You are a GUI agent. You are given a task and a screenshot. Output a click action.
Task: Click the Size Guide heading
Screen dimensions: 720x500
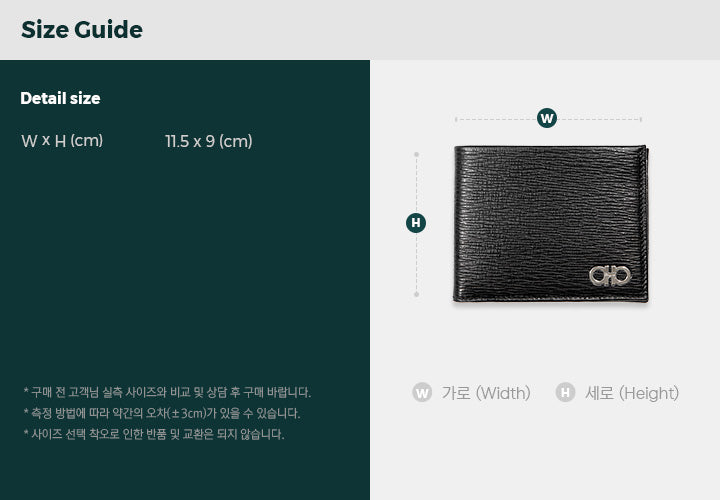82,30
